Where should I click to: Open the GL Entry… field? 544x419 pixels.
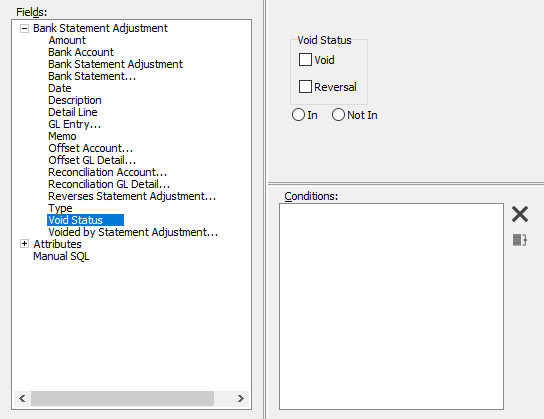point(74,124)
